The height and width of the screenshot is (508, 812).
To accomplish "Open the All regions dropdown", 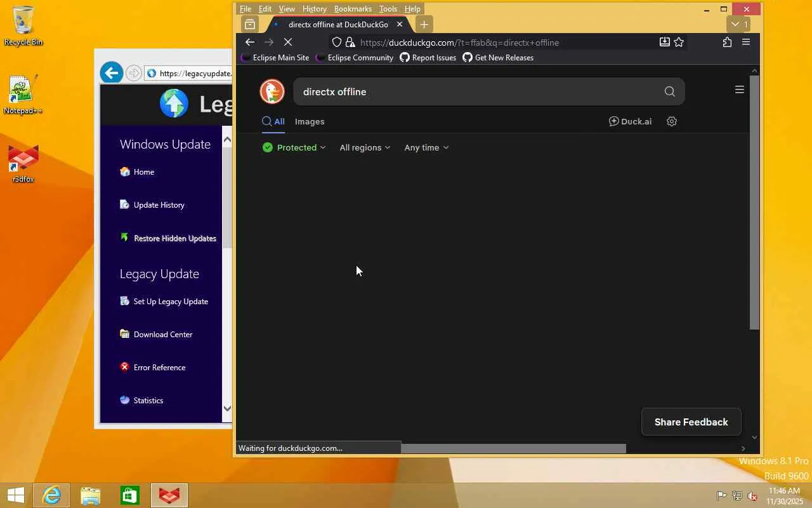I will 365,147.
